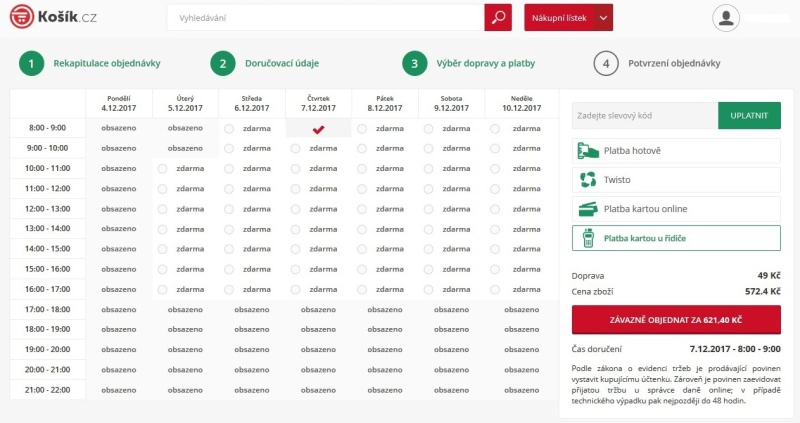
Task: Click the Vyhledávání search field
Action: [326, 18]
